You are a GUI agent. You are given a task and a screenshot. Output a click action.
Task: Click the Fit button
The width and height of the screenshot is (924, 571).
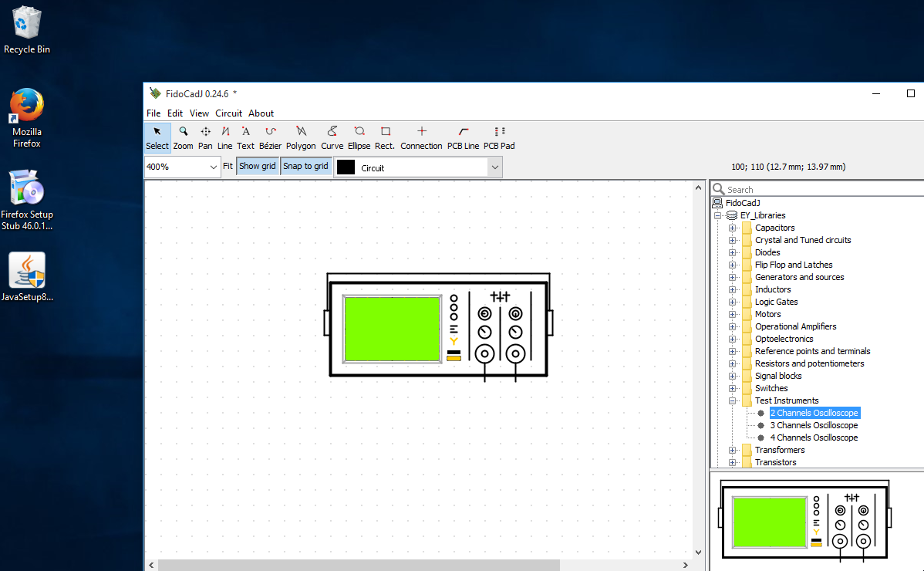[x=228, y=166]
